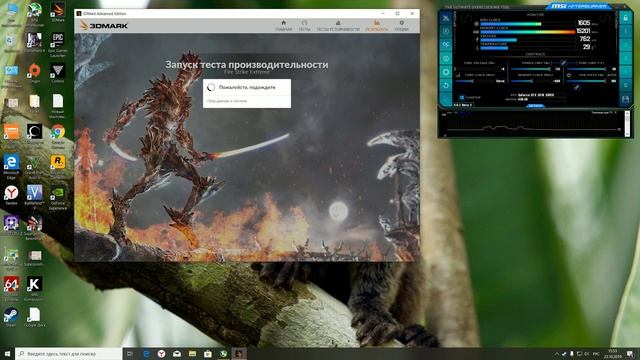Image resolution: width=640 pixels, height=360 pixels.
Task: Toggle the Afterburner profile lock icon
Action: (x=625, y=18)
